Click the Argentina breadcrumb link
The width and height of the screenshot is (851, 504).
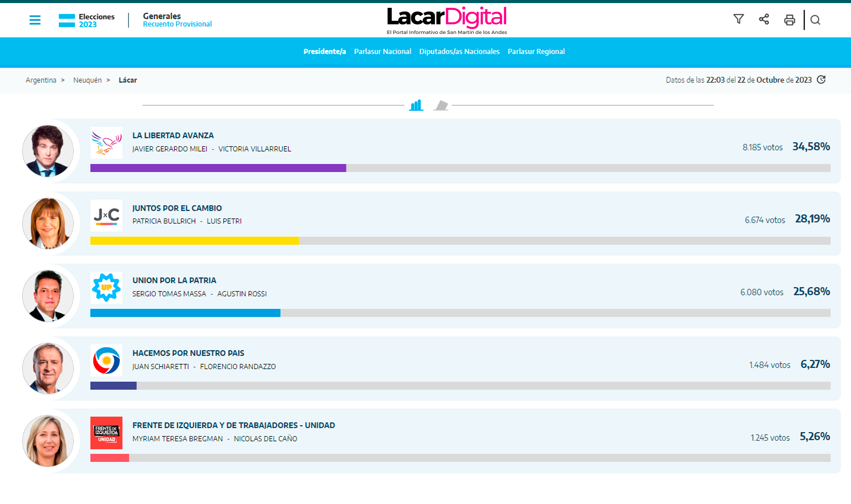click(41, 80)
